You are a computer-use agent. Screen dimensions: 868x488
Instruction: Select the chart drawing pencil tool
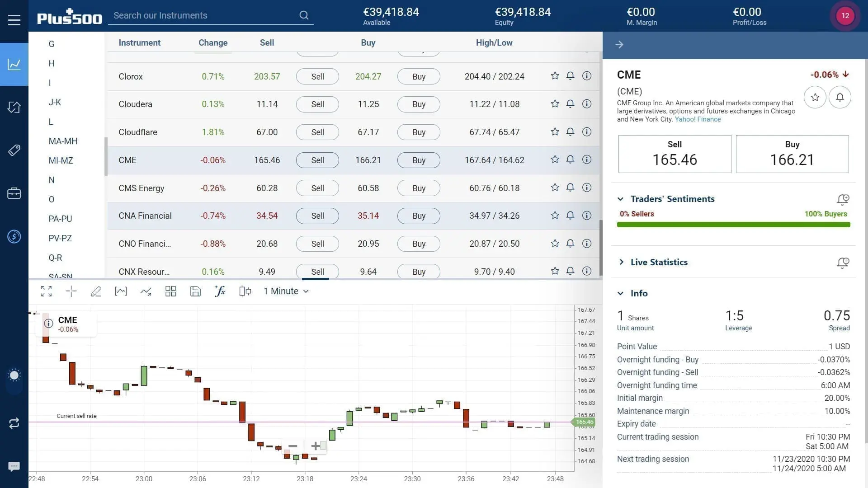click(96, 291)
